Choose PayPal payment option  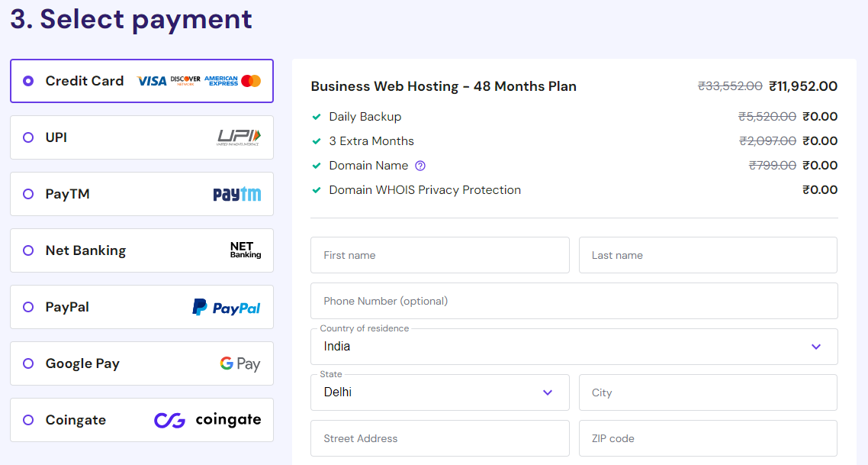tap(28, 306)
